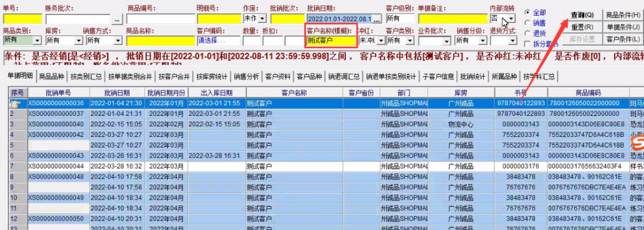644x230 pixels.
Task: Select the 退货 radio button
Action: [x=527, y=33]
